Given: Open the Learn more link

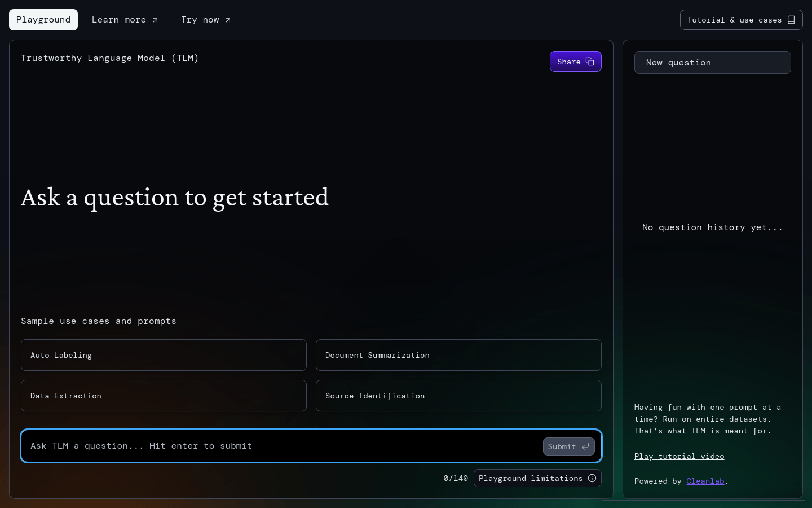Looking at the screenshot, I should 125,20.
